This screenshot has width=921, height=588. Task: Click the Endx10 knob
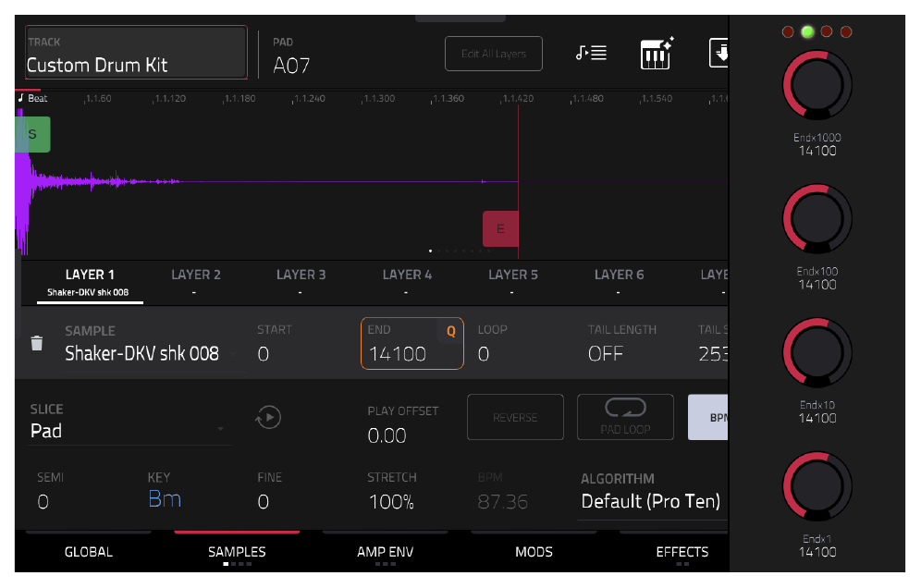tap(817, 353)
